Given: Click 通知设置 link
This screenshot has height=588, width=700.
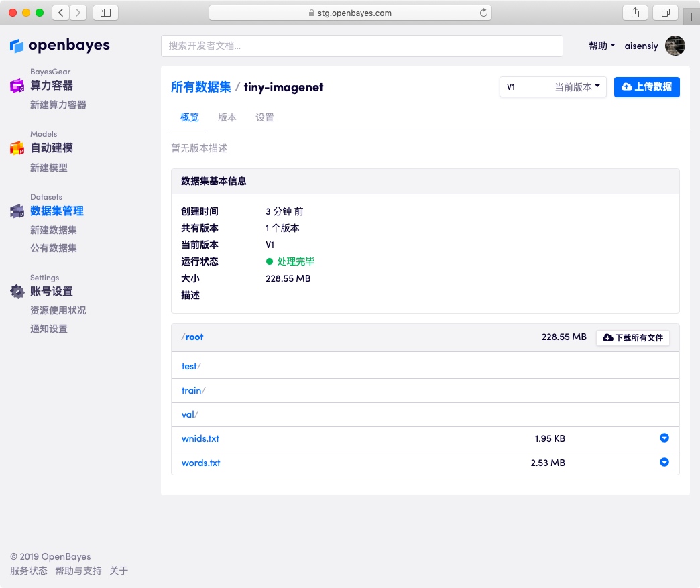Looking at the screenshot, I should click(x=49, y=329).
